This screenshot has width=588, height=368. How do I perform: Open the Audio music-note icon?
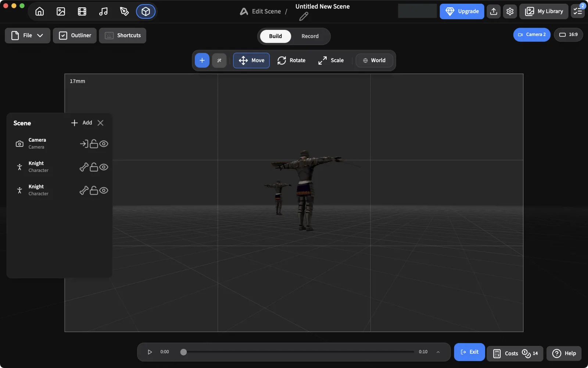point(103,11)
